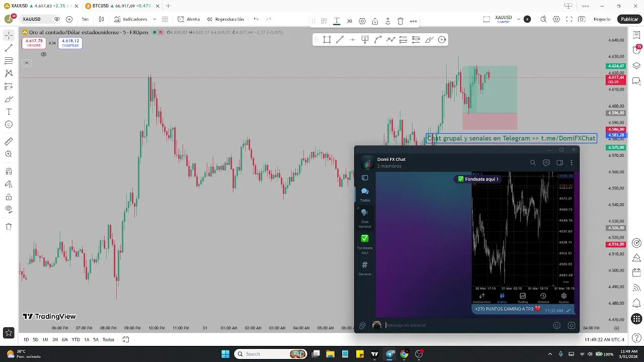Open the font size 20 dropdown
This screenshot has height=362, width=644.
(x=349, y=21)
